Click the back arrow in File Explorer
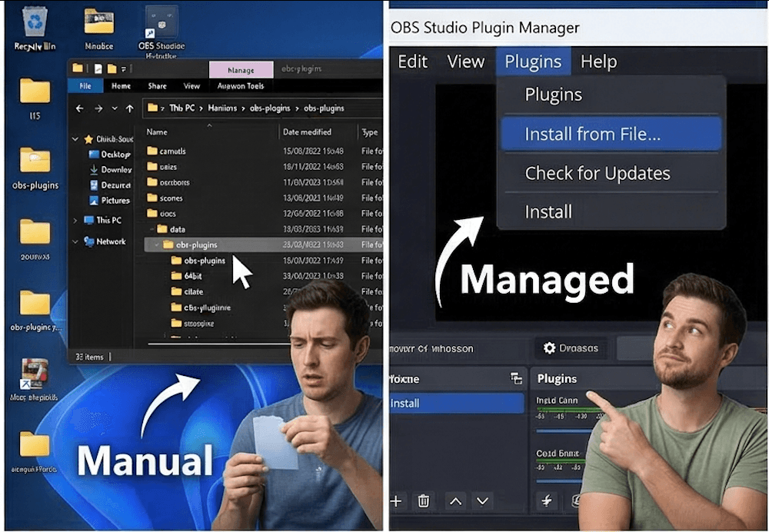The width and height of the screenshot is (769, 532). click(80, 108)
